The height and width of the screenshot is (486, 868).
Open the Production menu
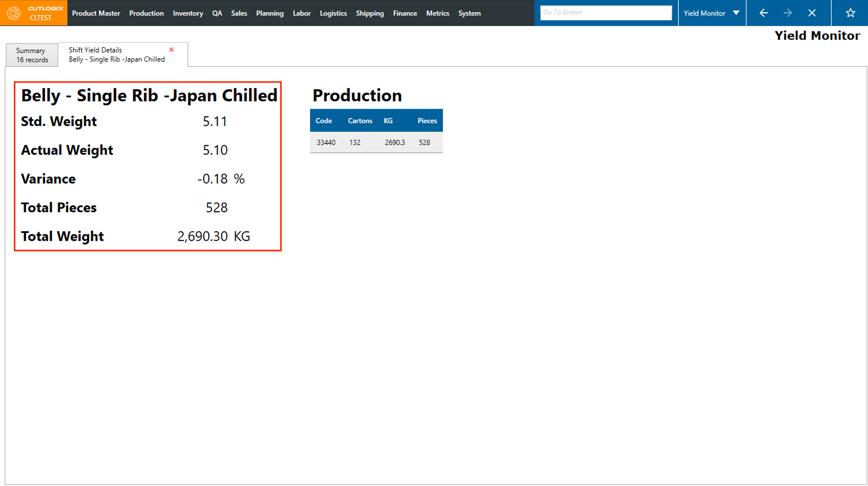[146, 13]
